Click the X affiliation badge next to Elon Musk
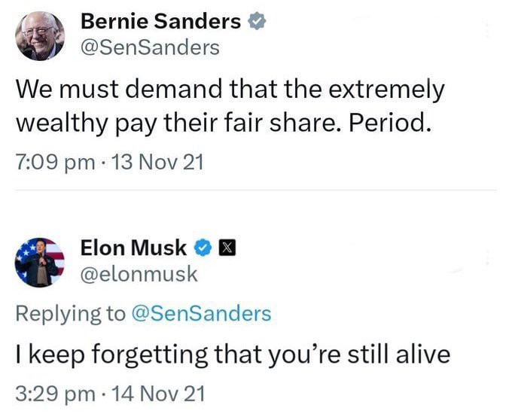The width and height of the screenshot is (512, 420). (x=224, y=248)
